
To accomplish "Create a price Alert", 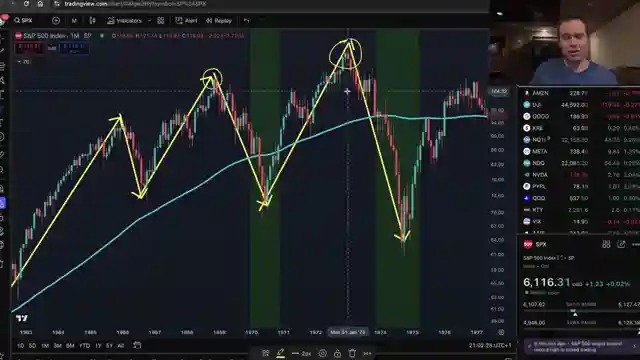I will point(186,20).
